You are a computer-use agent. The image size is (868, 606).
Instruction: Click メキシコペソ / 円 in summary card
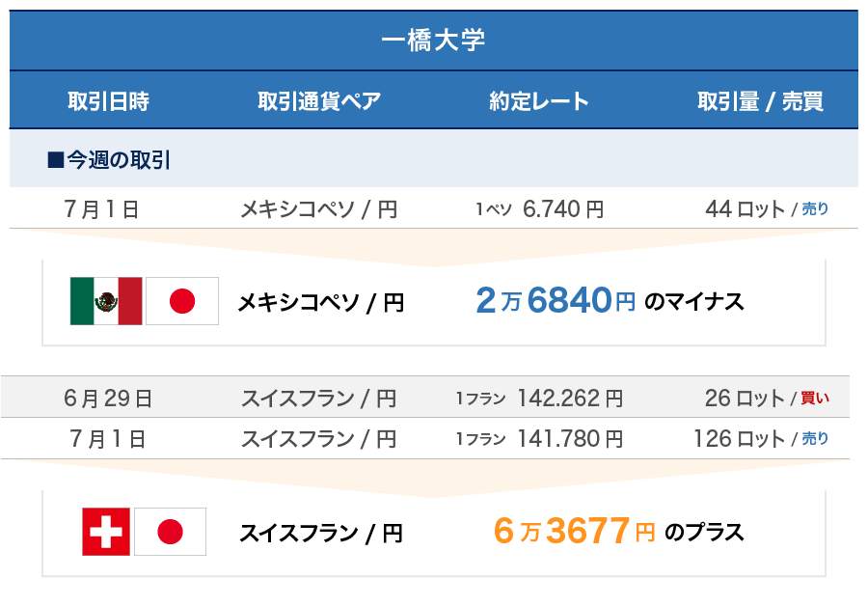click(x=320, y=302)
